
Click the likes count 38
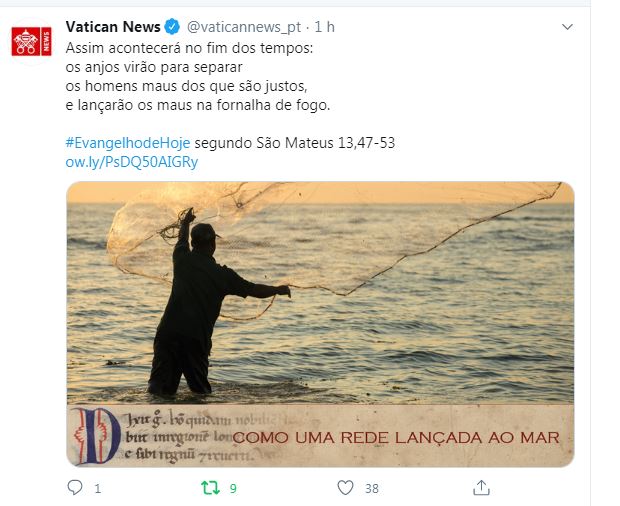point(372,489)
